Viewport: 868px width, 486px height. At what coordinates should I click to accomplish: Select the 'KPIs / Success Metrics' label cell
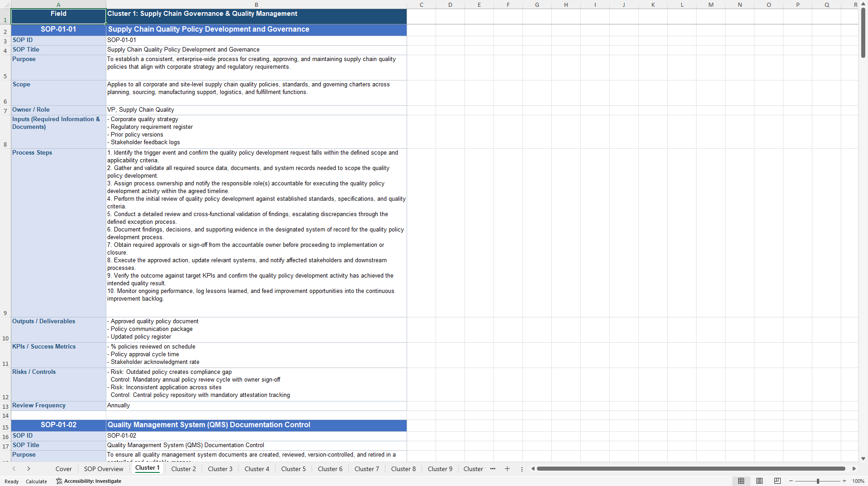click(x=58, y=355)
